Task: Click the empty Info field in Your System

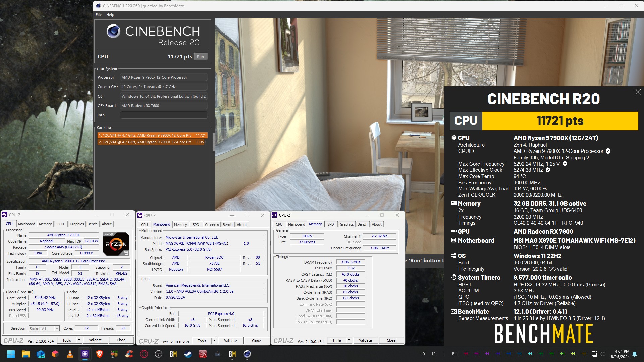Action: pos(164,115)
